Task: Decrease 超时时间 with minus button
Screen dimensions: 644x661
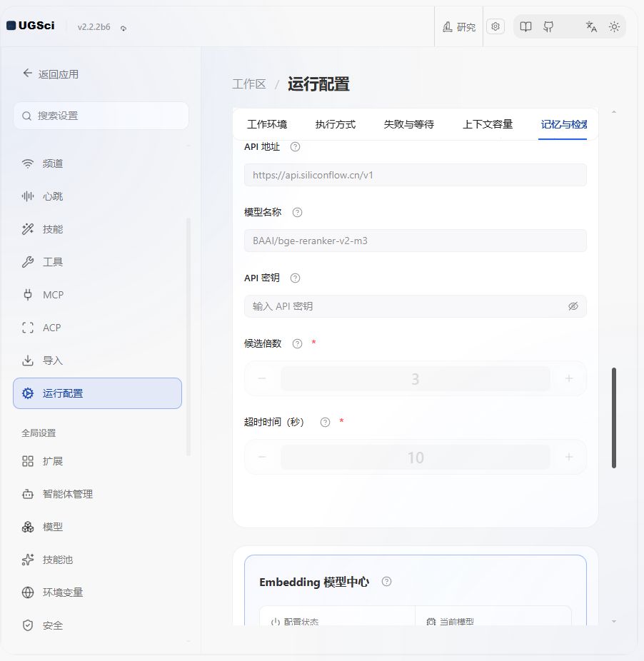Action: click(262, 457)
